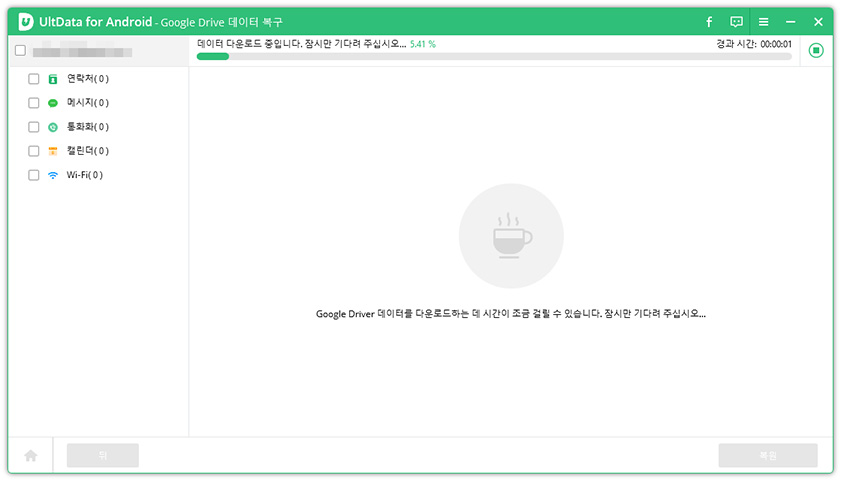The width and height of the screenshot is (841, 481).
Task: Minimize the UltData window
Action: click(x=791, y=22)
